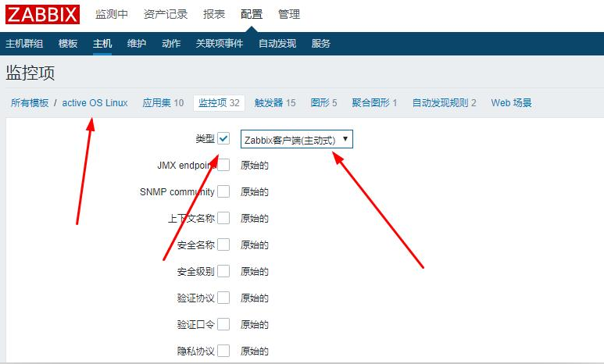
Task: Open the 维护 submenu
Action: pyautogui.click(x=137, y=44)
